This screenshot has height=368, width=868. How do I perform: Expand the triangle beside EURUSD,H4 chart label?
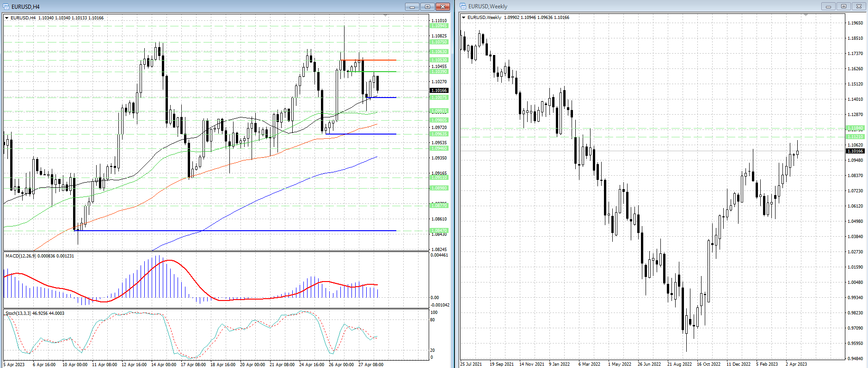[x=7, y=18]
